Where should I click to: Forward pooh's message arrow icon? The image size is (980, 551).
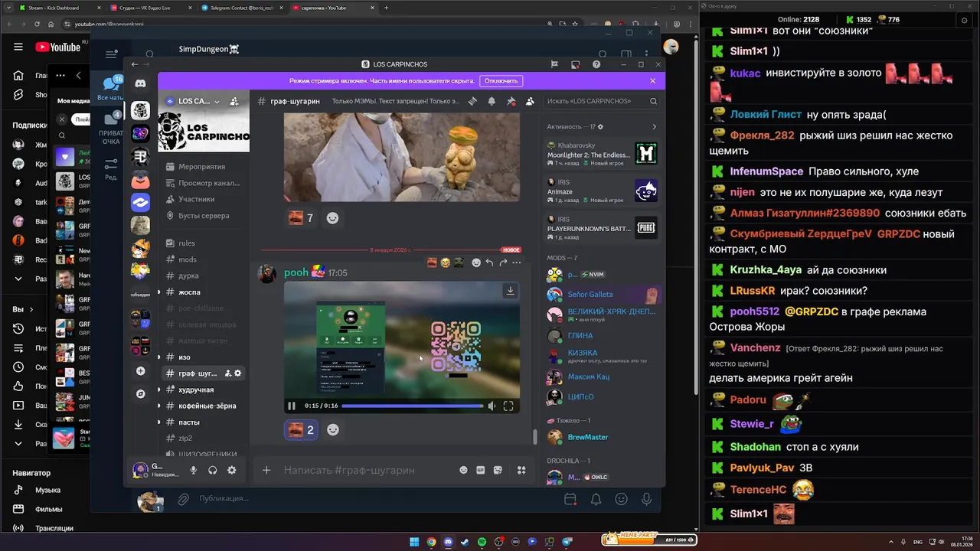click(503, 262)
